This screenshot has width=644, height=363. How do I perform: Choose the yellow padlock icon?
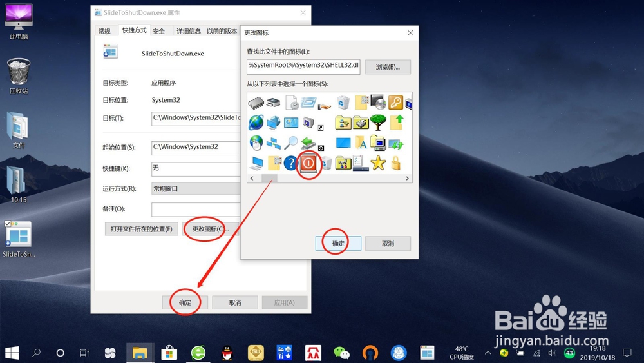[x=395, y=163]
